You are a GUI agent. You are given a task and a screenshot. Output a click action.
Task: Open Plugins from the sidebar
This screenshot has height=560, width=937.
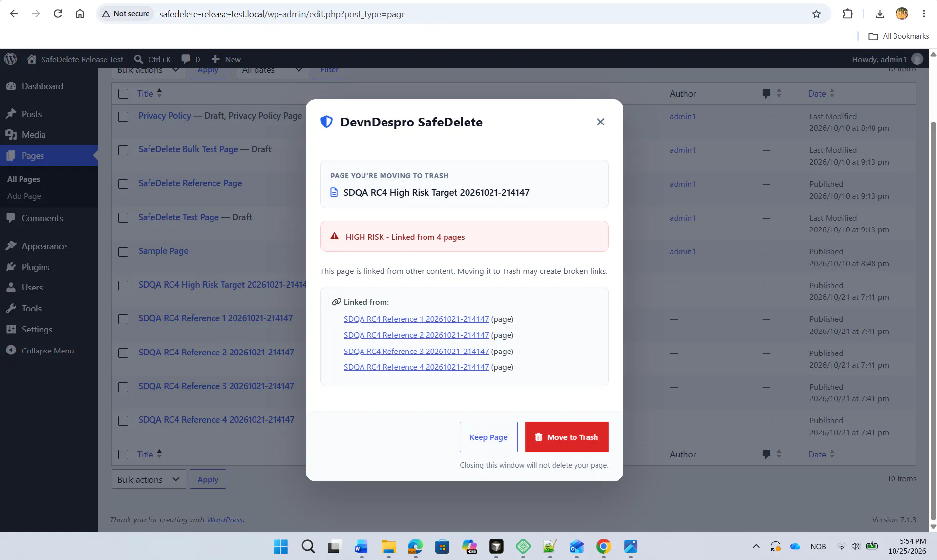click(35, 267)
